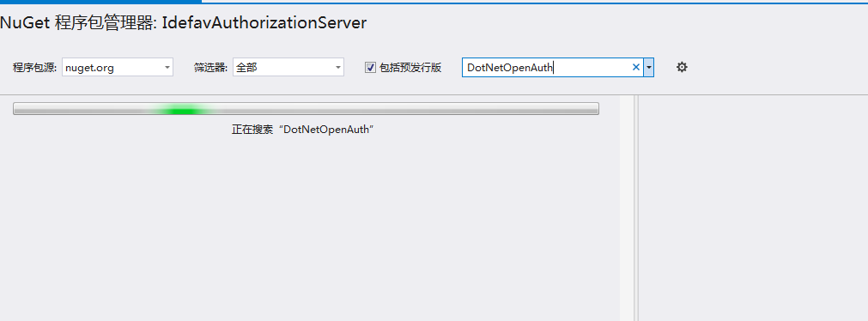Open the 筛选器 filter dropdown showing 全部
This screenshot has height=321, width=868.
point(288,68)
